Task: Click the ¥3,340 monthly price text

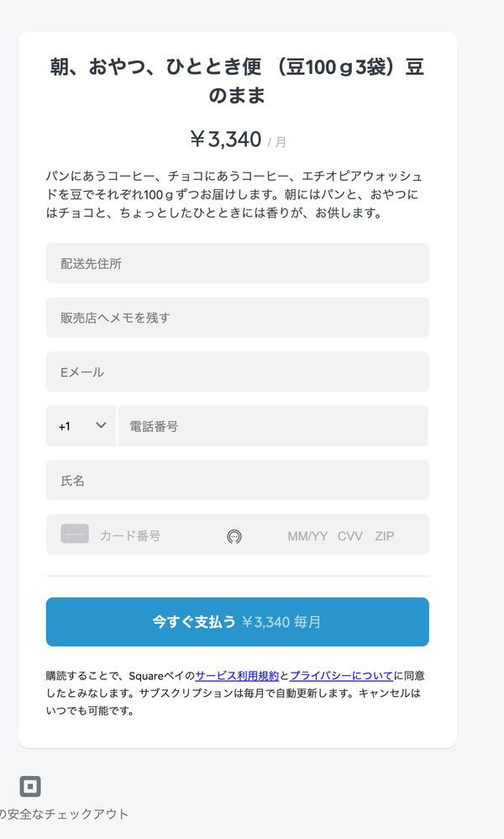Action: point(227,140)
